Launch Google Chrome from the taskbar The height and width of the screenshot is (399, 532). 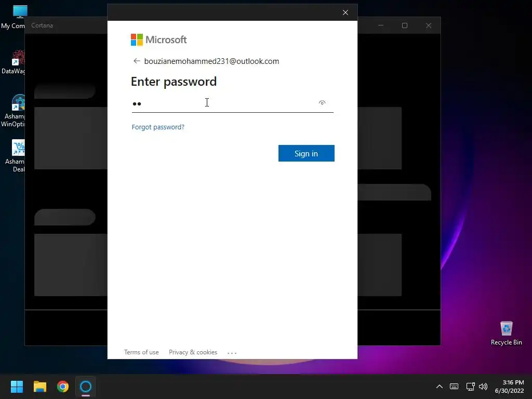63,387
